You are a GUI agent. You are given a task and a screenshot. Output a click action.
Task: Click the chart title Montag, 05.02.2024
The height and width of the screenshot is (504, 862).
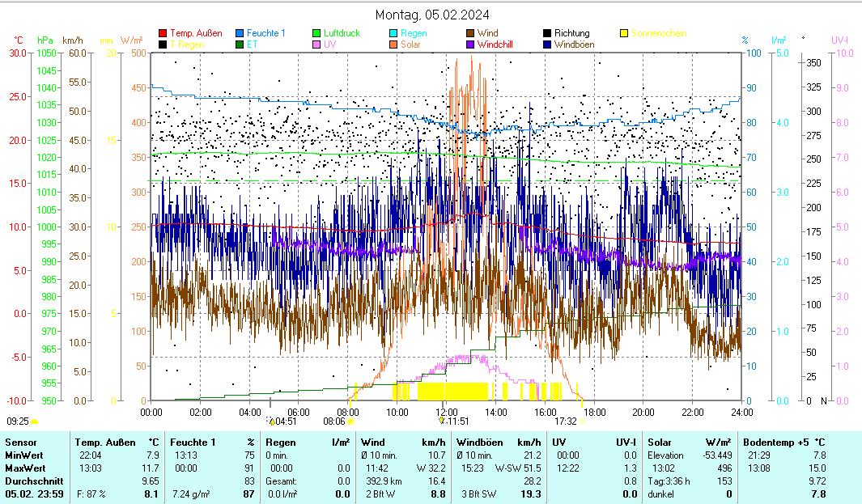[x=432, y=15]
